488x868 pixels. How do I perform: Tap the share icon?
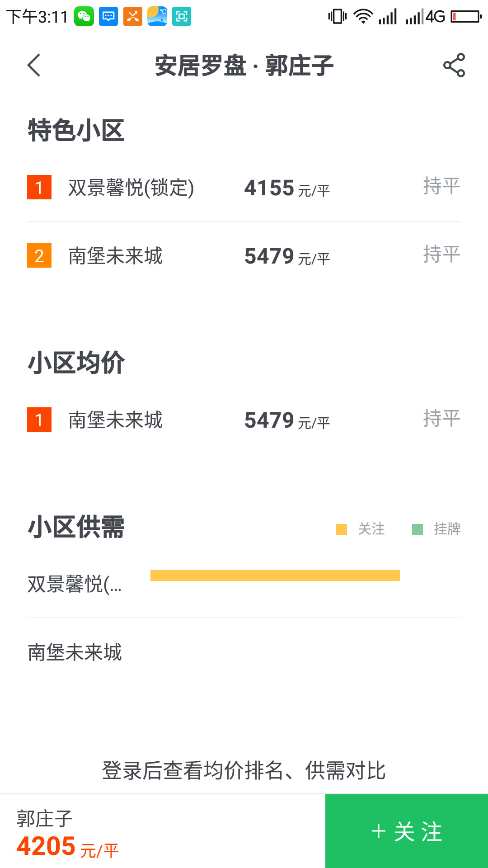click(x=454, y=66)
